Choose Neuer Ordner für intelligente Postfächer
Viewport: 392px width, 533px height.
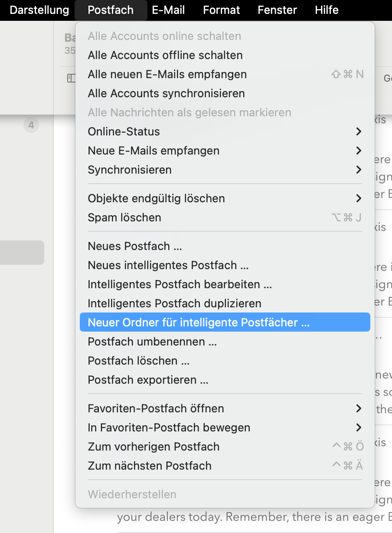[199, 322]
